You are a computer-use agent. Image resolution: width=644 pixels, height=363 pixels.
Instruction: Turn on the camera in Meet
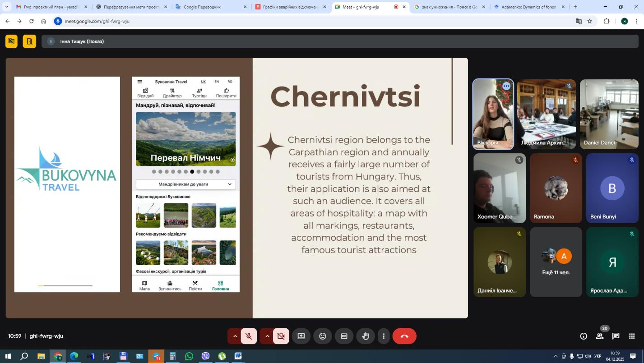[x=281, y=336]
